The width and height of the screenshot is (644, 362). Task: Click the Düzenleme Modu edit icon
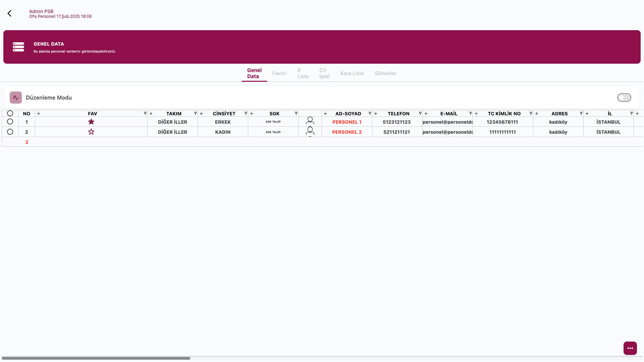(x=16, y=98)
